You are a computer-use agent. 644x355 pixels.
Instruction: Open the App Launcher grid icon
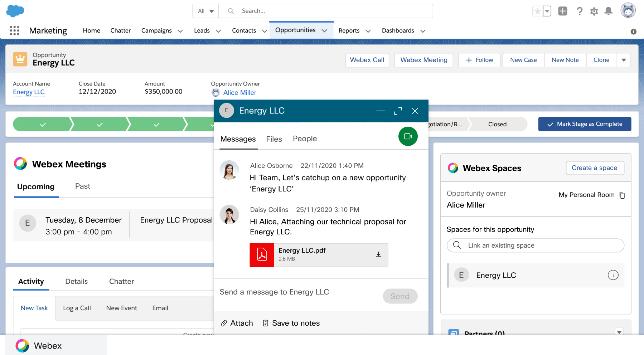click(x=15, y=30)
